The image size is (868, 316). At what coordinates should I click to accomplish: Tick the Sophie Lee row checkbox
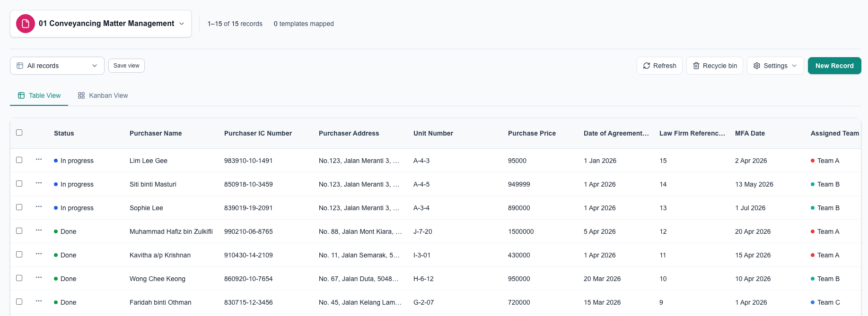(19, 207)
